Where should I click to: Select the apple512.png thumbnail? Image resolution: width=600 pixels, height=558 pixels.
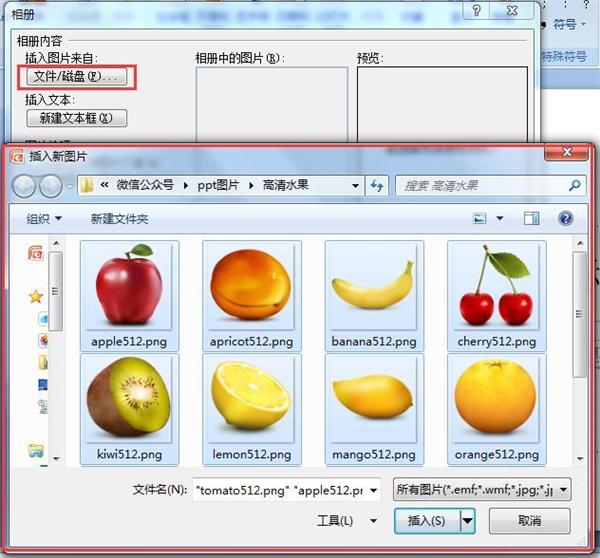(129, 295)
